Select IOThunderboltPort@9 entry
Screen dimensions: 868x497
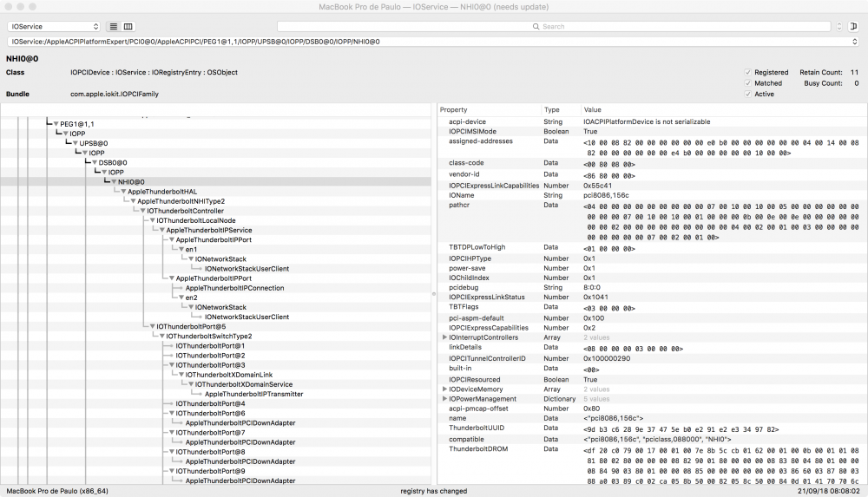[210, 471]
